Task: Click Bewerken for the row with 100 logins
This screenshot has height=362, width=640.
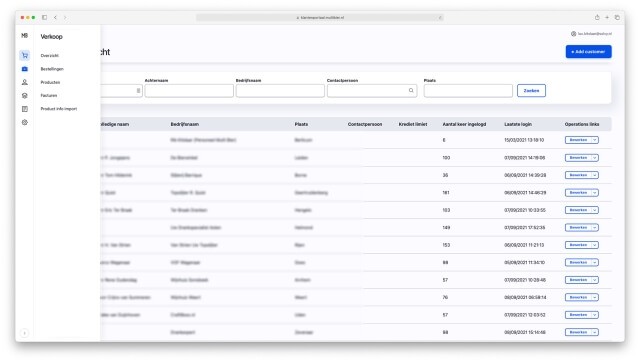Action: 578,158
